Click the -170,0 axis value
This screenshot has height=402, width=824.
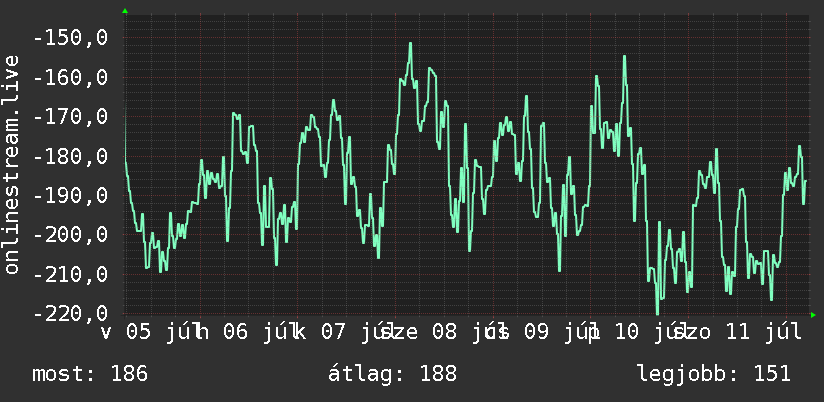tap(70, 117)
